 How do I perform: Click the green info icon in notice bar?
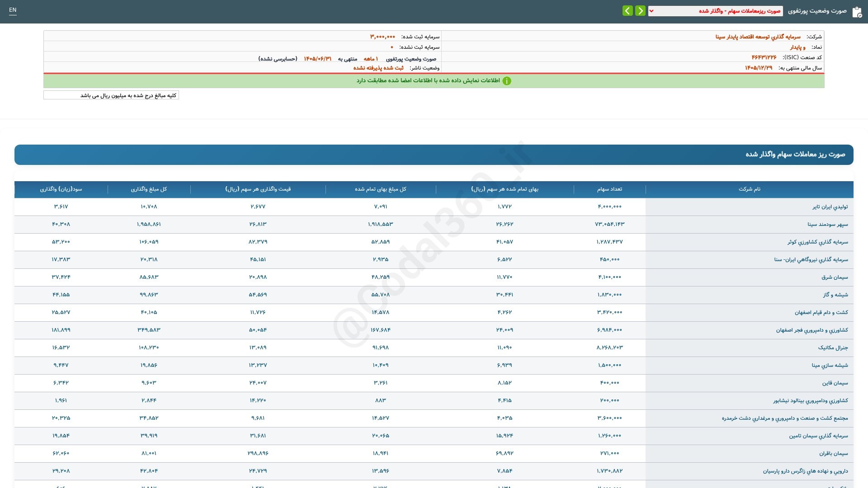coord(507,81)
